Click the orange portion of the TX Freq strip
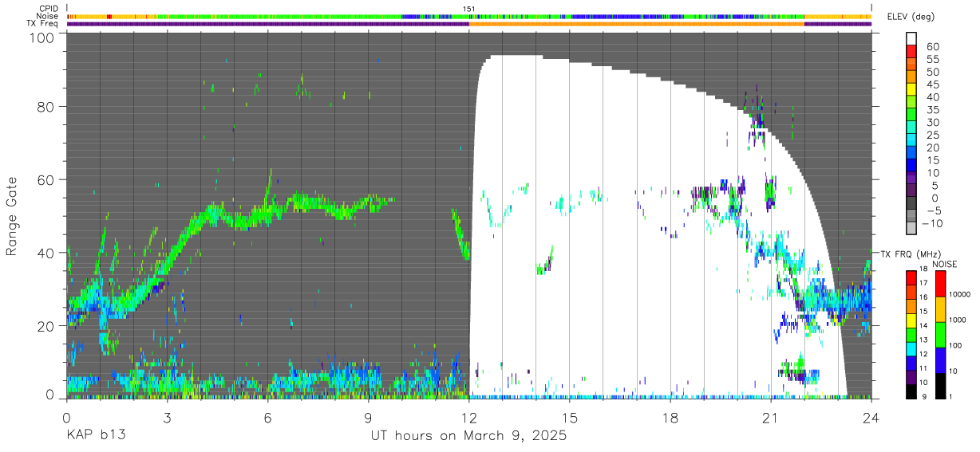 pyautogui.click(x=636, y=24)
